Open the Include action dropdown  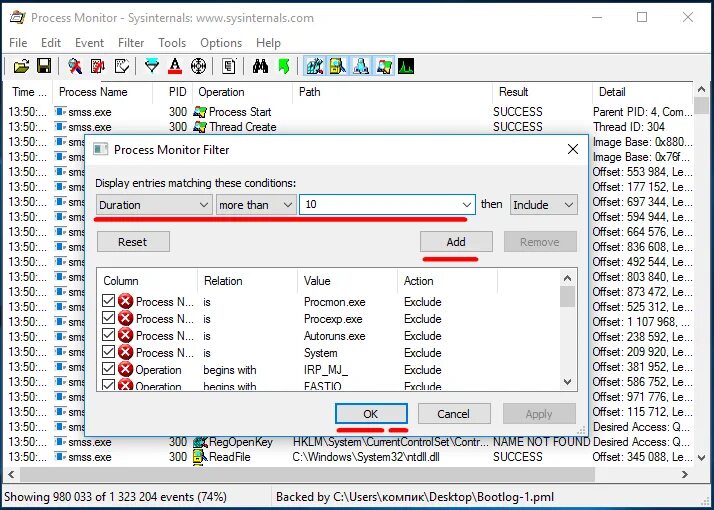click(x=544, y=205)
